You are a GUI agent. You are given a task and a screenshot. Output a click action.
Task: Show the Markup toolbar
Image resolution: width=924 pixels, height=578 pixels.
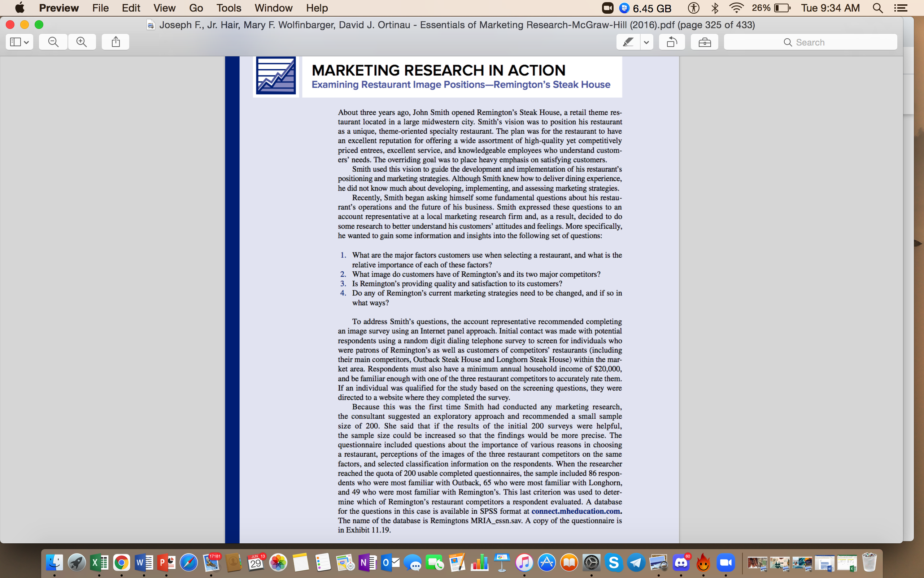(x=705, y=42)
